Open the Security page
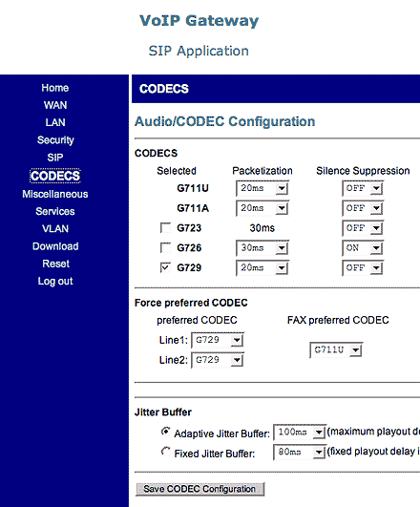 point(55,140)
